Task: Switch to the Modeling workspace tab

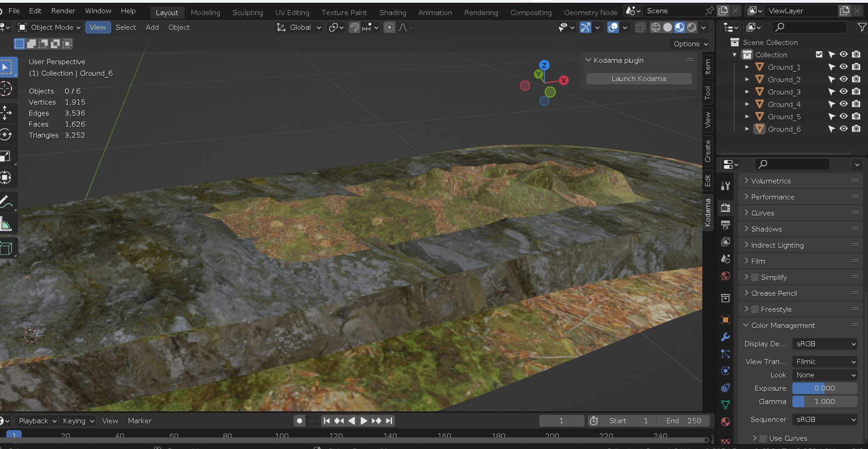Action: tap(205, 12)
